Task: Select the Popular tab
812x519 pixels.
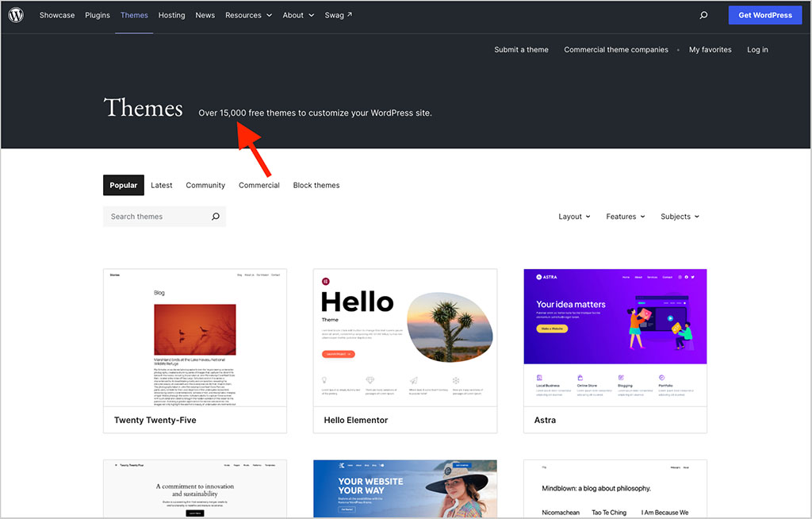Action: click(123, 185)
